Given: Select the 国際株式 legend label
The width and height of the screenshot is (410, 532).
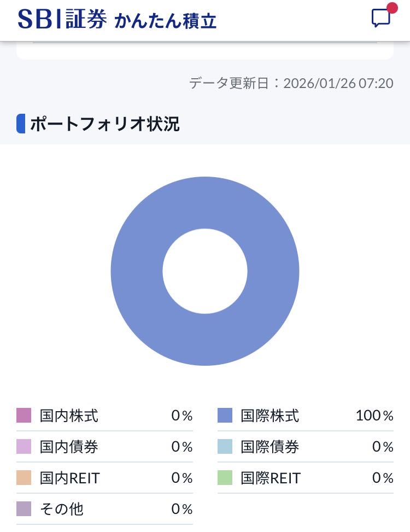Looking at the screenshot, I should (270, 416).
